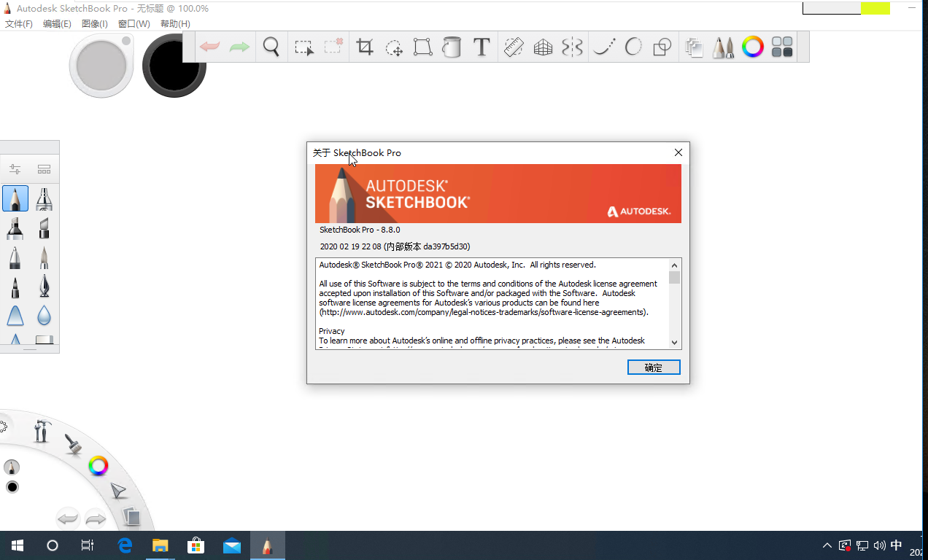Select the Felt Tip Pen brush
Viewport: 928px width, 560px height.
15,286
